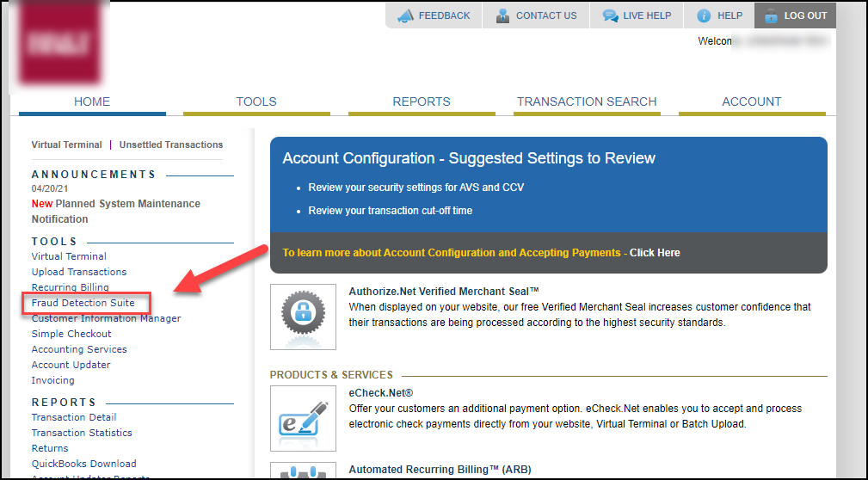Click the Log Out padlock icon
This screenshot has width=868, height=480.
pos(771,16)
